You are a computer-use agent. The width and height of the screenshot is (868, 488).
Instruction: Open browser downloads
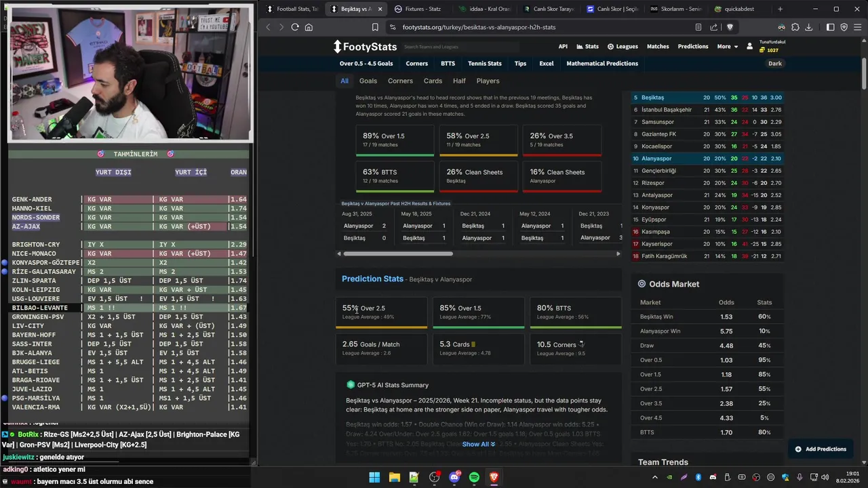808,27
